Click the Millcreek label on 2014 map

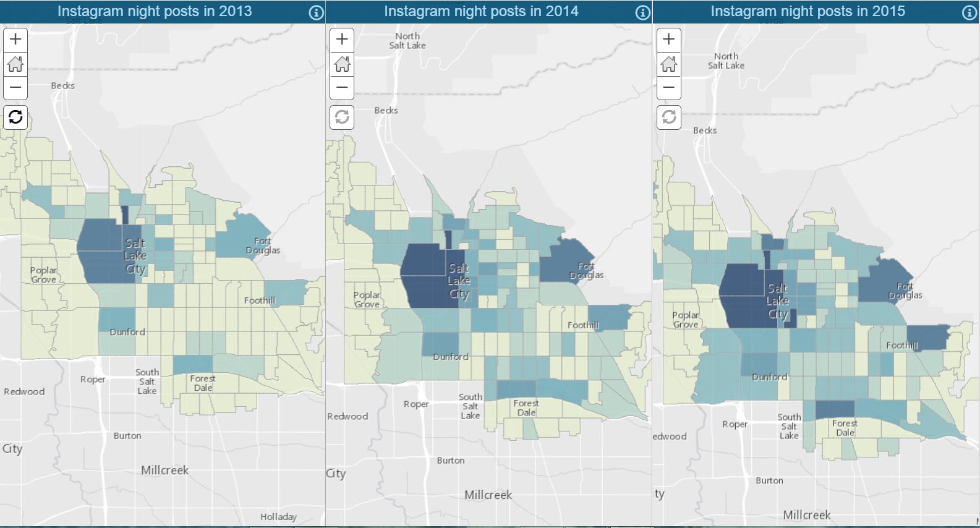click(488, 495)
